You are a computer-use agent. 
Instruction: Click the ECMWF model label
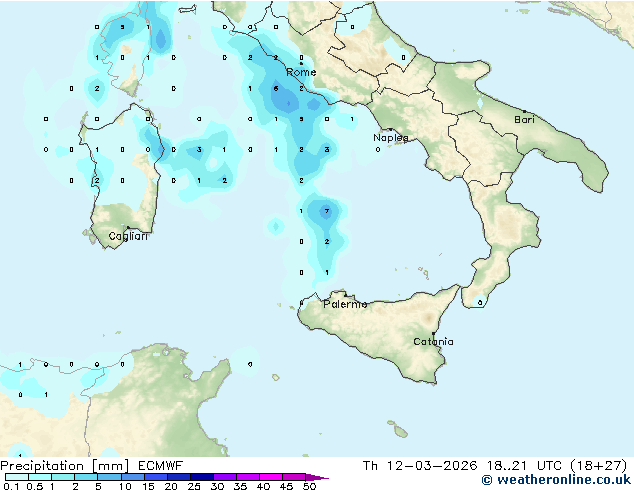(x=161, y=466)
